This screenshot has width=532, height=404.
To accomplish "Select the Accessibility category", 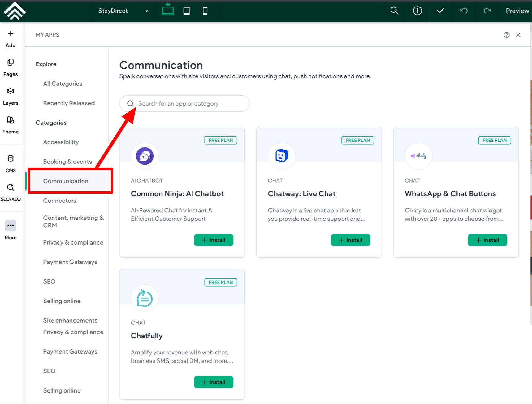I will pos(61,142).
